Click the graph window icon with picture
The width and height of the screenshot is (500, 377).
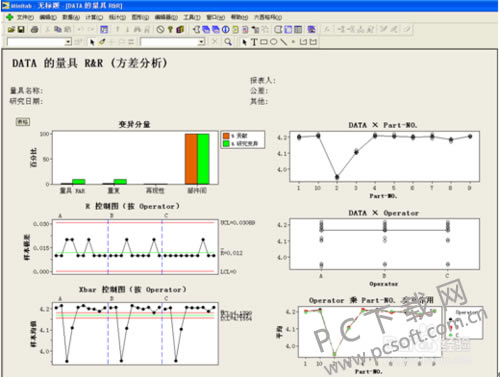[312, 30]
